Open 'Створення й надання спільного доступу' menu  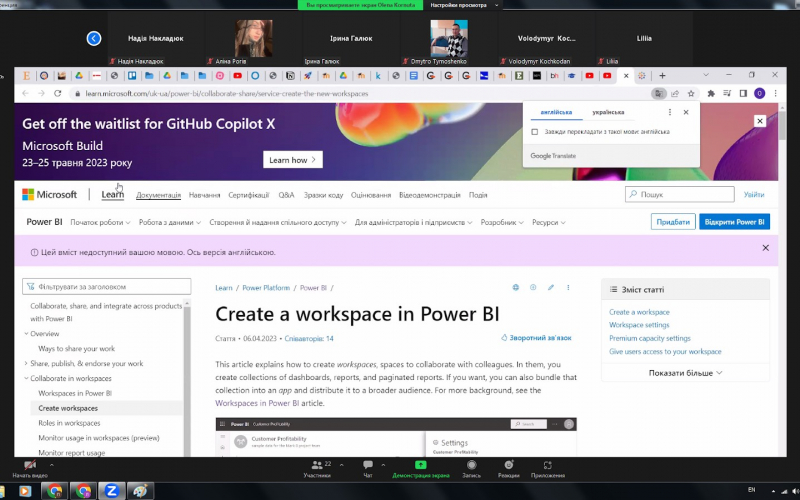coord(278,222)
